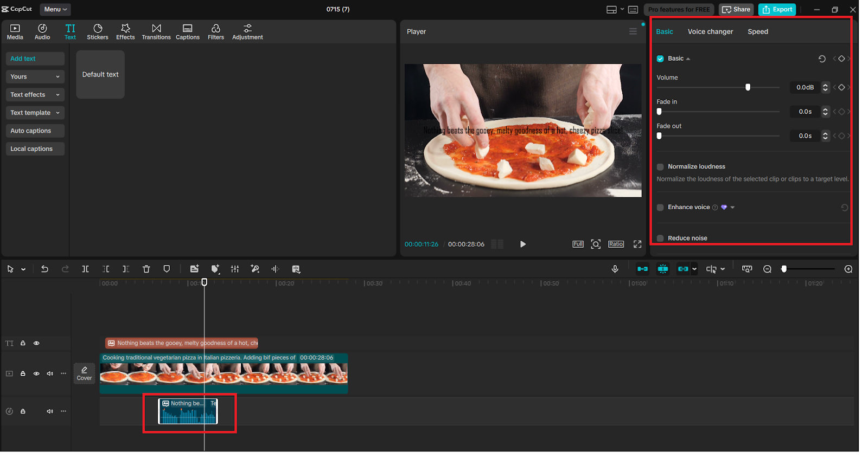Select the Default text preset thumbnail
The height and width of the screenshot is (458, 868).
(100, 74)
